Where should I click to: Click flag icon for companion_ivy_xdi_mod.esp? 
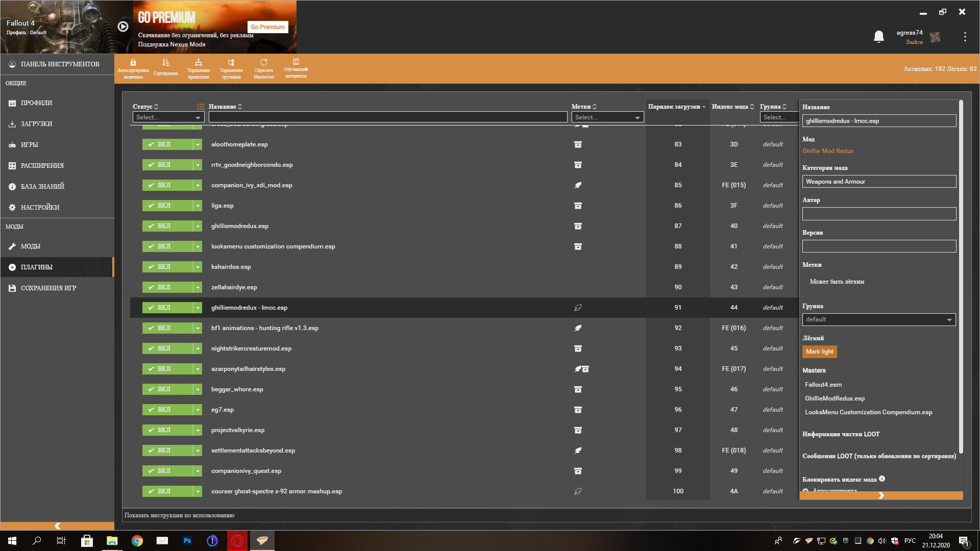578,185
